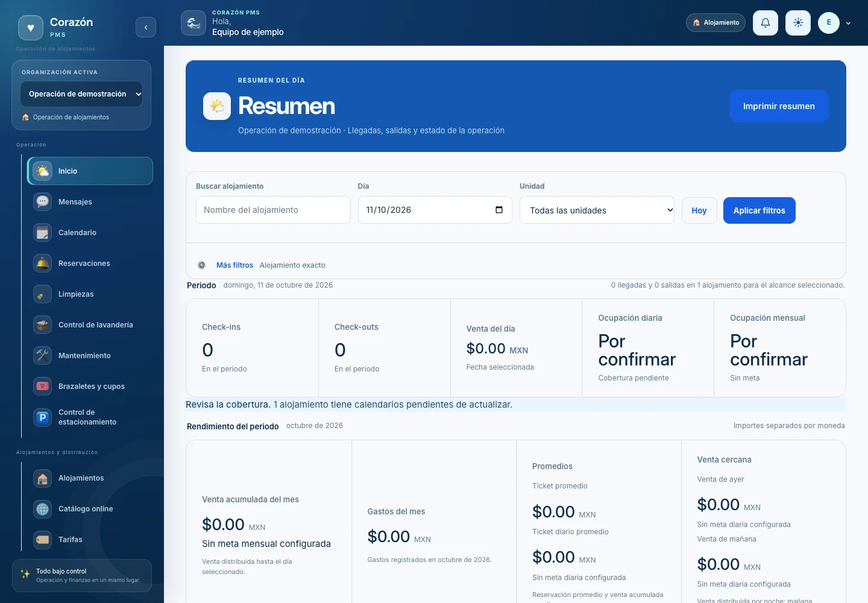Click Imprimir resumen button

pos(779,106)
